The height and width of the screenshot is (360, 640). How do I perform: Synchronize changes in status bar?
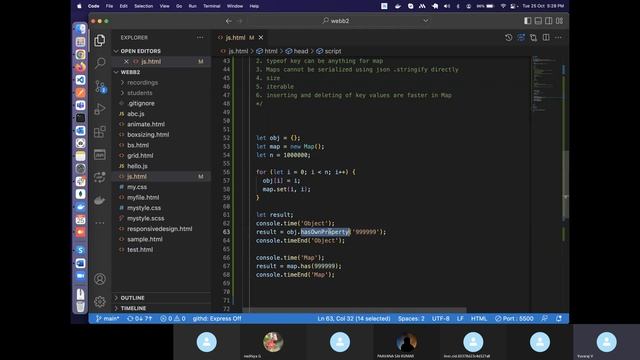point(140,318)
